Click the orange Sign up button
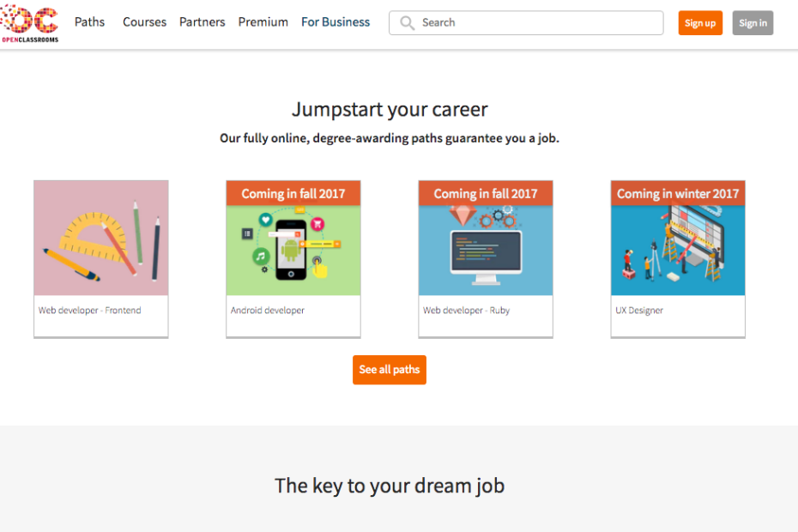Viewport: 798px width, 532px height. (x=700, y=23)
